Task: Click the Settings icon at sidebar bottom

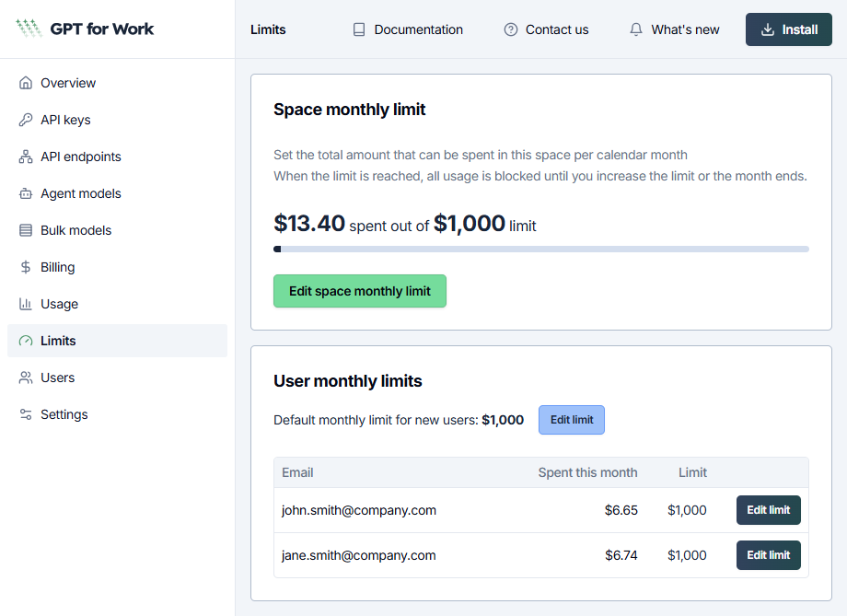Action: click(x=25, y=414)
